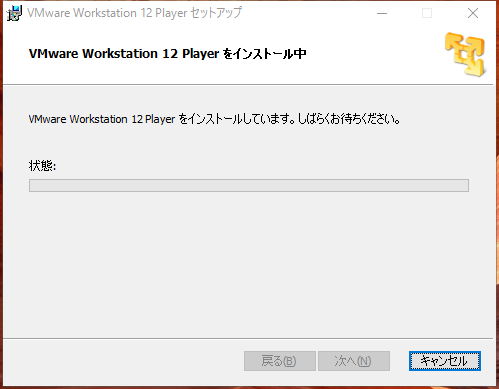499x389 pixels.
Task: Close the setup dialog with the X
Action: (x=473, y=13)
